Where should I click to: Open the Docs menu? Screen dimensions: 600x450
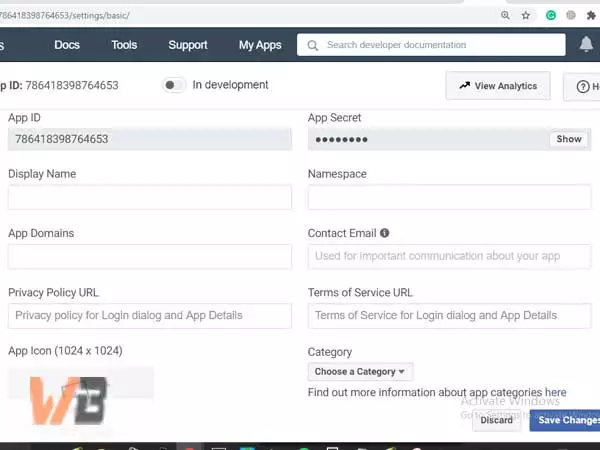(67, 45)
